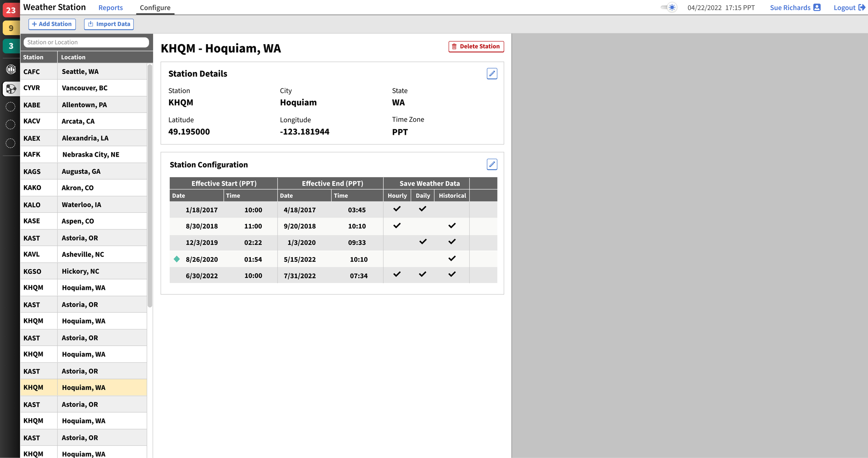Toggle the light/dark theme switch

click(669, 7)
